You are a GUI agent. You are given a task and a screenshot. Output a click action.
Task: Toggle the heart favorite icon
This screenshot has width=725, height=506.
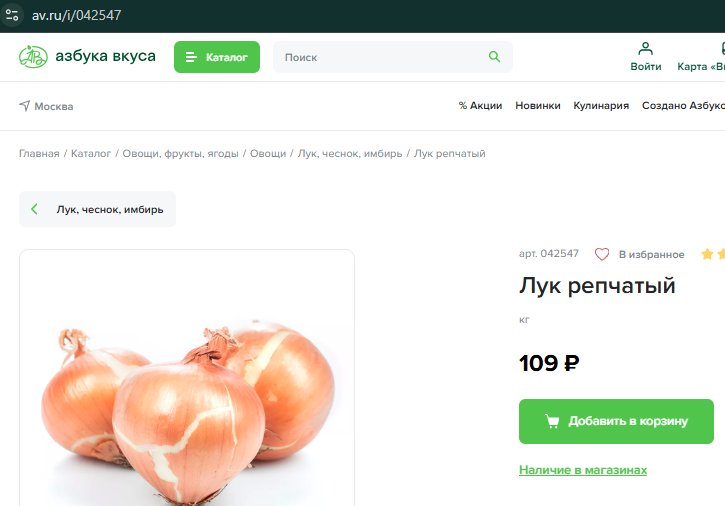click(602, 254)
